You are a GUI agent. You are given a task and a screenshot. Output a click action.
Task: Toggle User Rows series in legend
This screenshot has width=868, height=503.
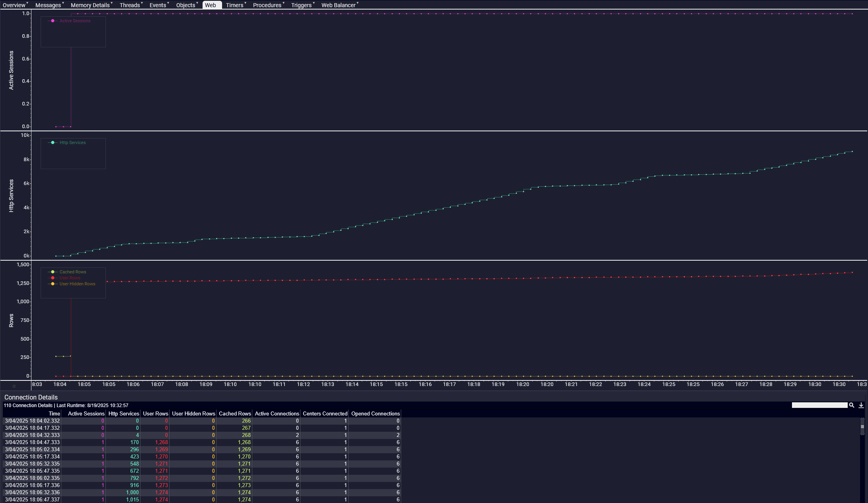coord(70,278)
